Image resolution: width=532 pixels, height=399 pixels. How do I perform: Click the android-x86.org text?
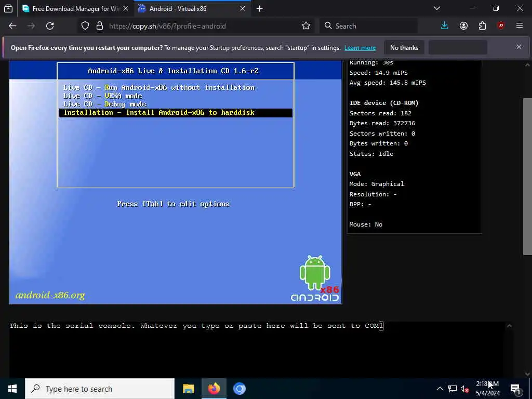pos(50,295)
